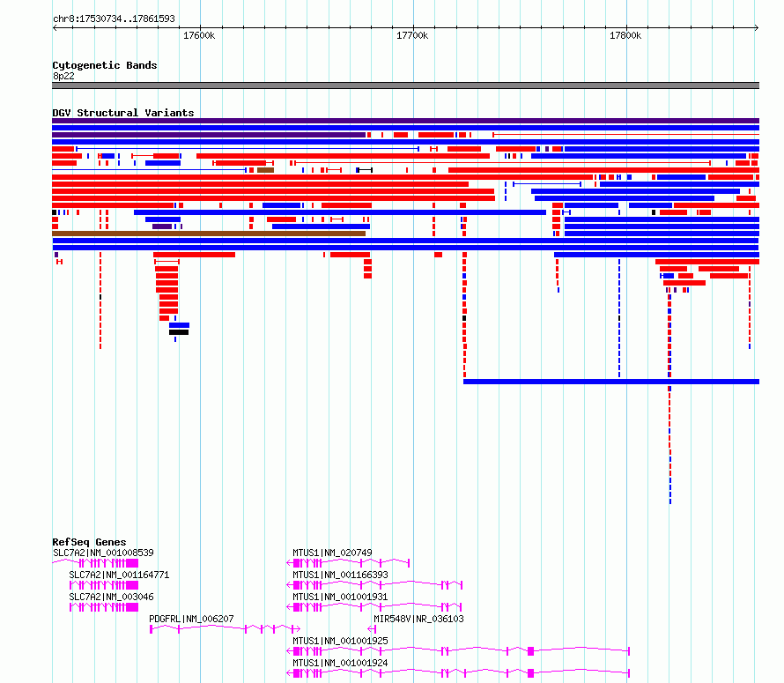Screen dimensions: 784x683
Task: Click the chr8:17530734..17861593 region label
Action: point(114,19)
